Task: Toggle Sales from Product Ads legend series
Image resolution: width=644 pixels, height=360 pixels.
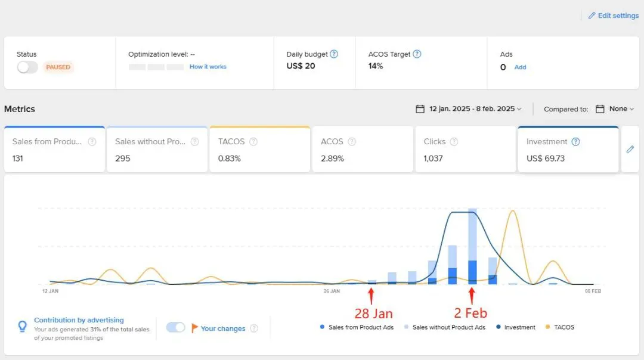Action: (x=357, y=327)
